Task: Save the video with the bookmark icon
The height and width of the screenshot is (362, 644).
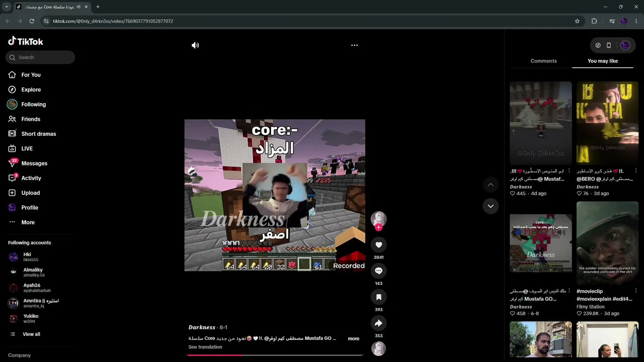Action: [x=379, y=297]
